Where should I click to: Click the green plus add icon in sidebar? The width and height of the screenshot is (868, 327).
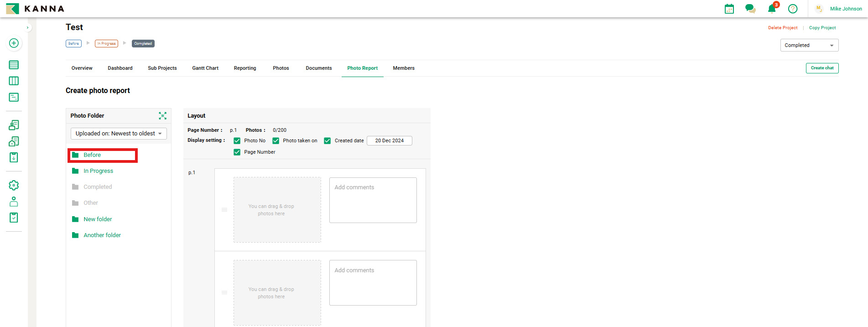pos(14,43)
